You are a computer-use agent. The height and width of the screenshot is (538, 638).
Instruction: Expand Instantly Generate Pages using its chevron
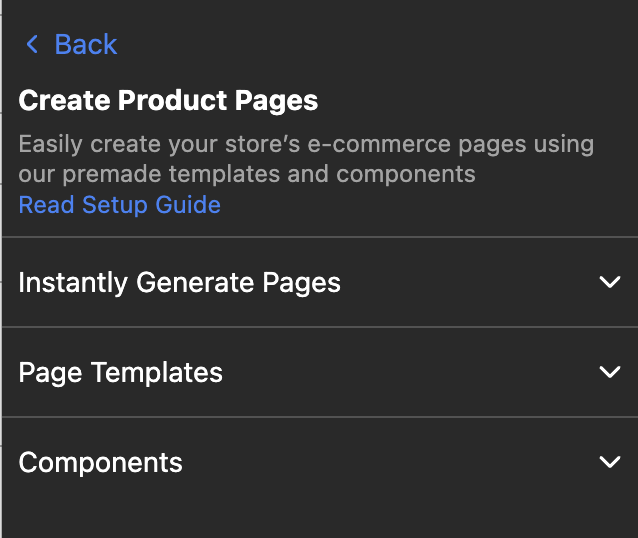pyautogui.click(x=609, y=282)
